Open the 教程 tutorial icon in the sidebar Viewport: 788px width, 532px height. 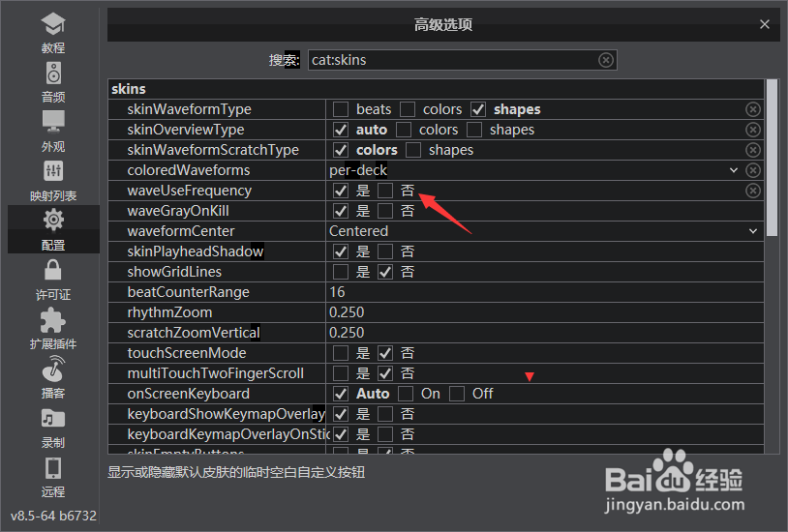tap(53, 24)
